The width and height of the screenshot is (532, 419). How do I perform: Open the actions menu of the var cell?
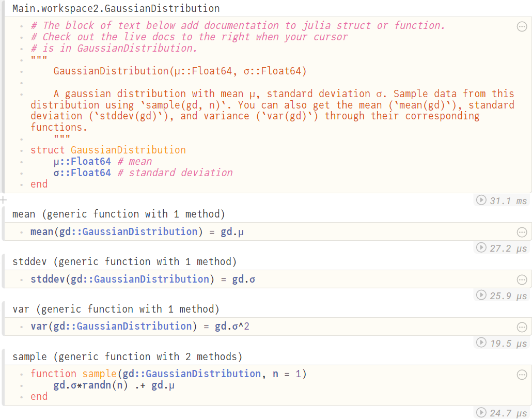(x=522, y=327)
